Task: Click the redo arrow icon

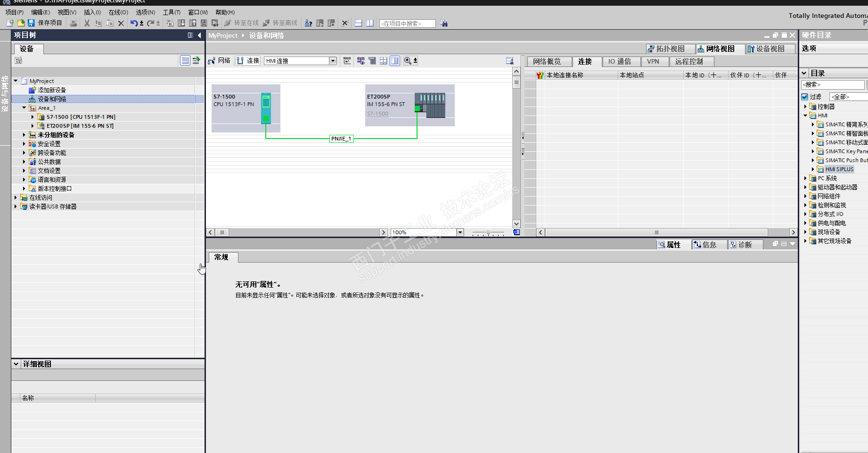Action: (x=151, y=23)
